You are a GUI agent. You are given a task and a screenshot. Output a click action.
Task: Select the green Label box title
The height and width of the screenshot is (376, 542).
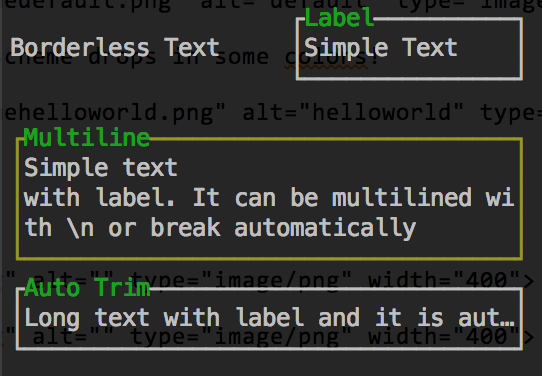339,18
